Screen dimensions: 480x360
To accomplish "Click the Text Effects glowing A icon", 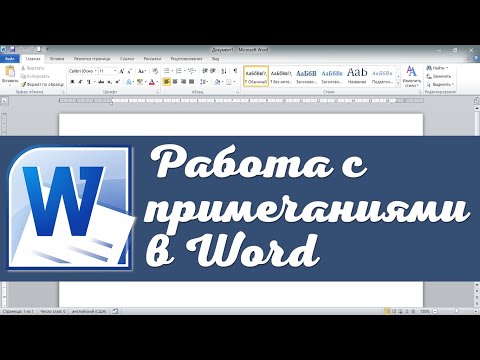I will coord(129,82).
